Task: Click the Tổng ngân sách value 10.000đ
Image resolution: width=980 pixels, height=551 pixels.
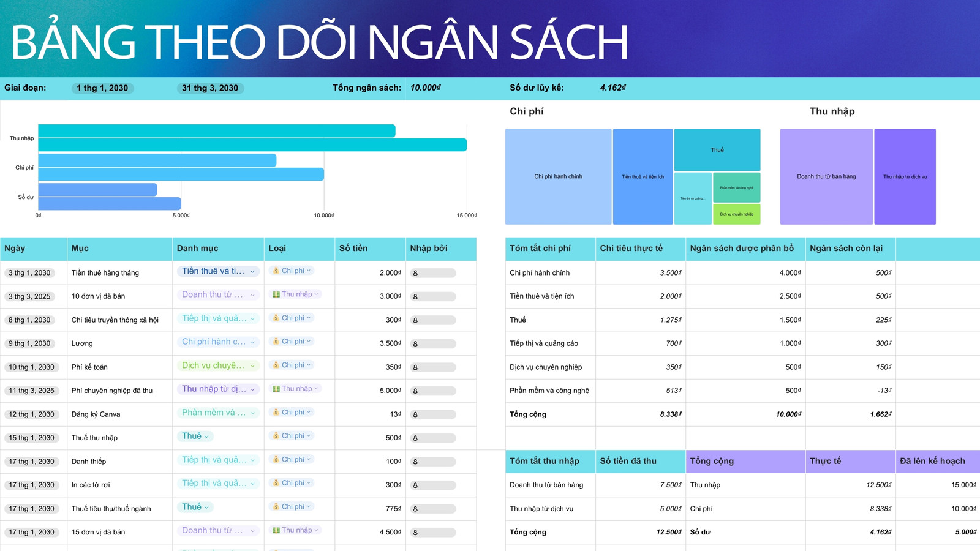Action: coord(426,88)
